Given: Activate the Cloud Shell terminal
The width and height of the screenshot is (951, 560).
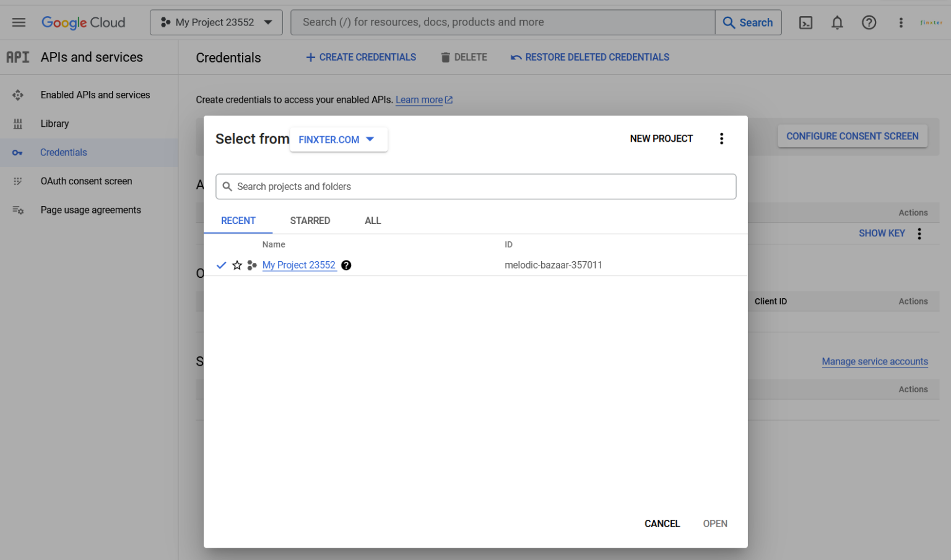Looking at the screenshot, I should coord(806,22).
